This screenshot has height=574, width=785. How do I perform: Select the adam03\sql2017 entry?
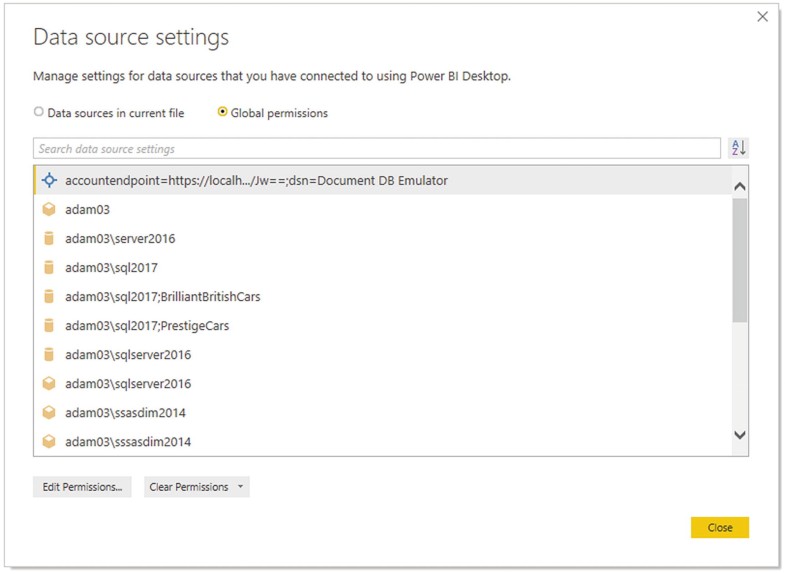tap(383, 267)
